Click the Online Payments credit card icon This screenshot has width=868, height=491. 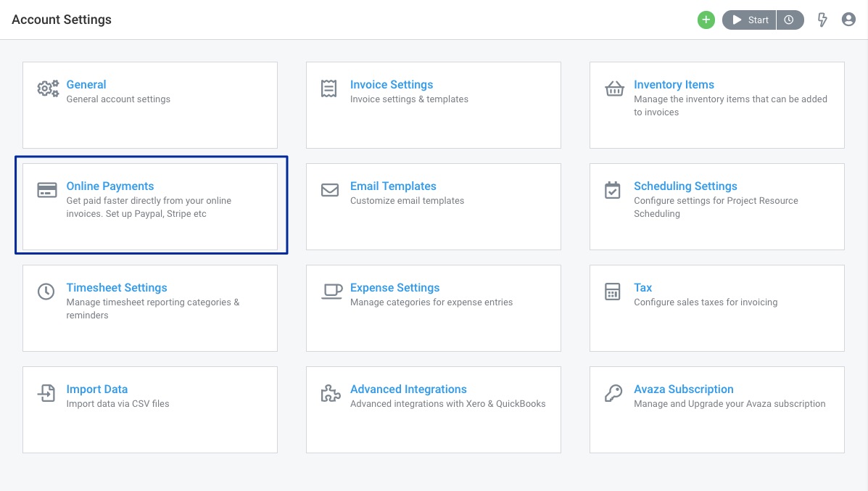47,190
